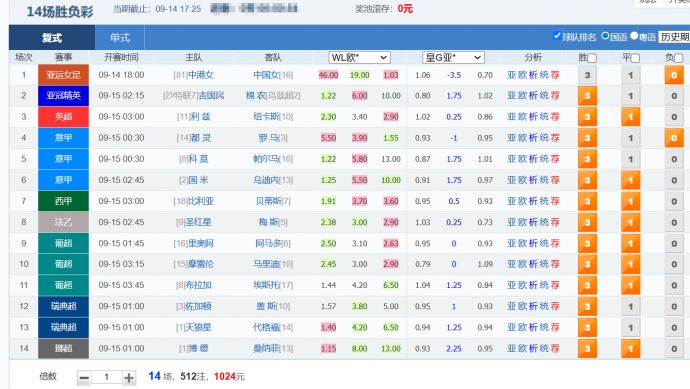Toggle win pick 3 for 比利亚 match
This screenshot has width=690, height=389.
coord(587,202)
